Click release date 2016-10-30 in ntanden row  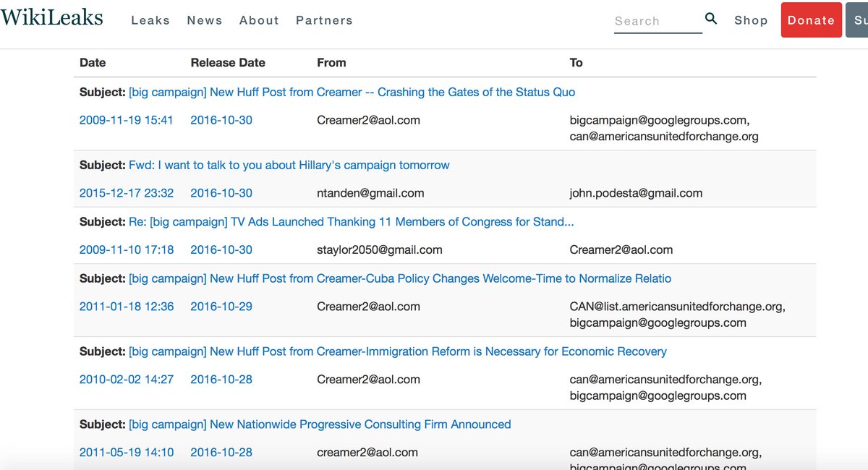(221, 193)
